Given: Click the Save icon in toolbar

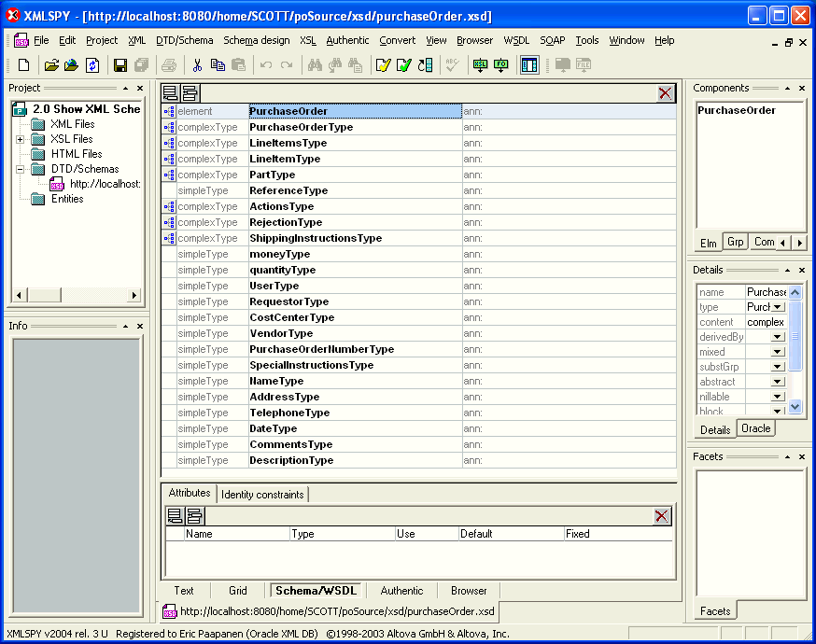Looking at the screenshot, I should click(120, 65).
